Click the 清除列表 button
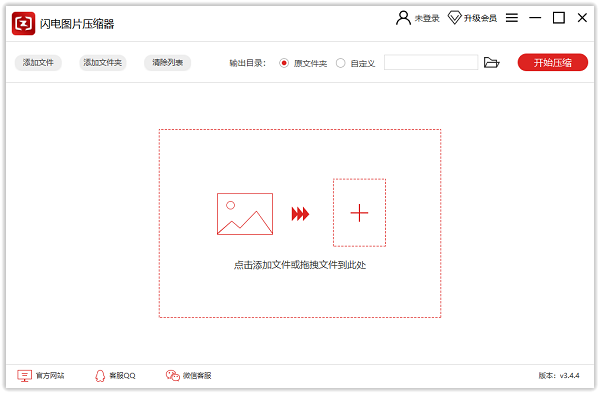The image size is (600, 394). click(168, 62)
